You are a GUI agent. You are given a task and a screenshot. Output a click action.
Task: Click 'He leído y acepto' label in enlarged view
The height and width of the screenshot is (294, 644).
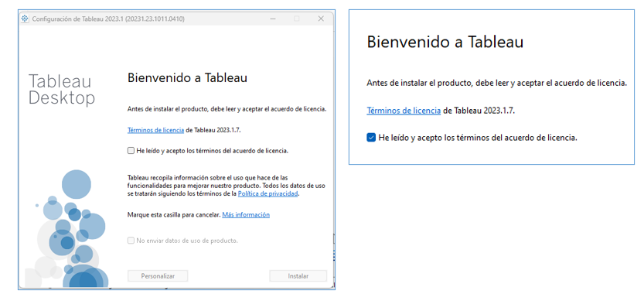pyautogui.click(x=478, y=138)
